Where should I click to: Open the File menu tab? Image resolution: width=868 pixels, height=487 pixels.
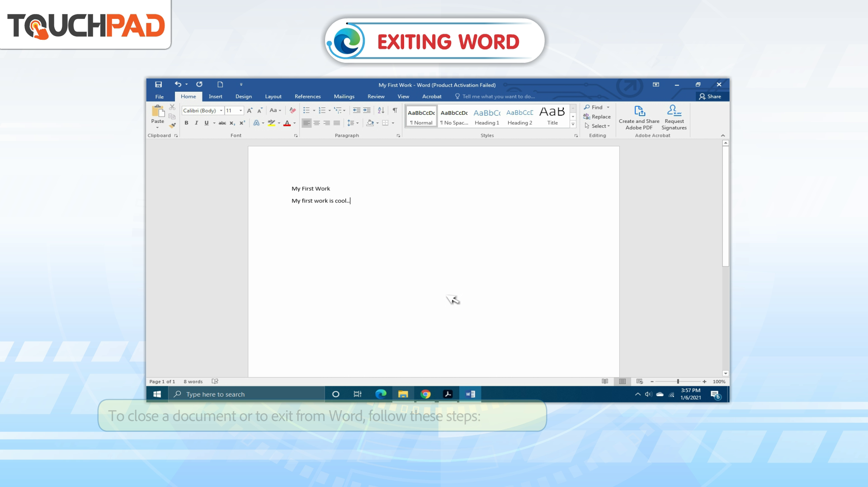pos(160,97)
